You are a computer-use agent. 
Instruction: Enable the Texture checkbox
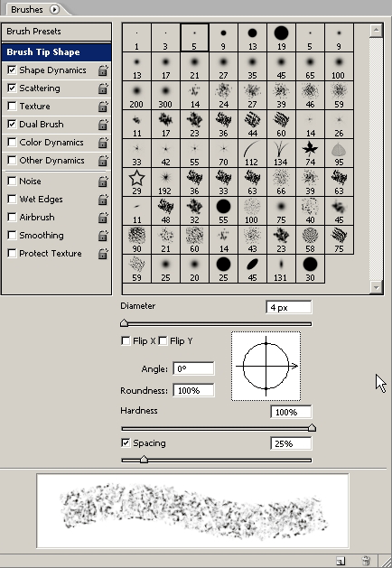[12, 107]
